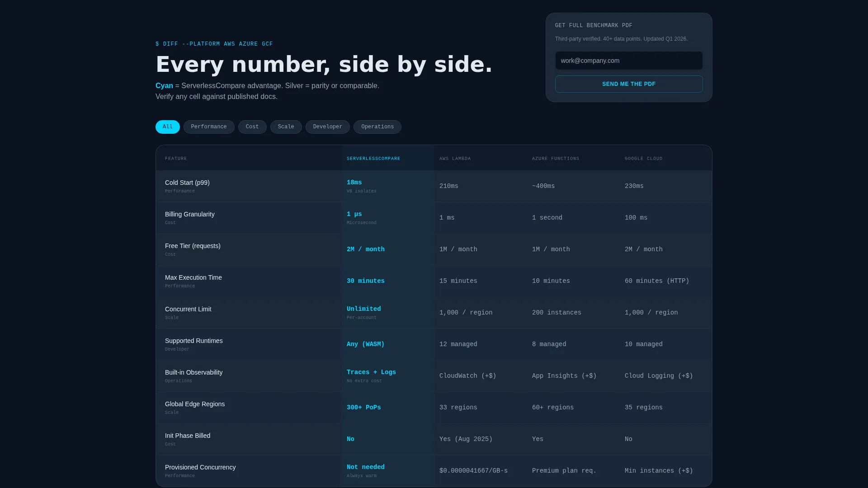868x488 pixels.
Task: Select the Provisioned Concurrency row label
Action: pos(200,467)
